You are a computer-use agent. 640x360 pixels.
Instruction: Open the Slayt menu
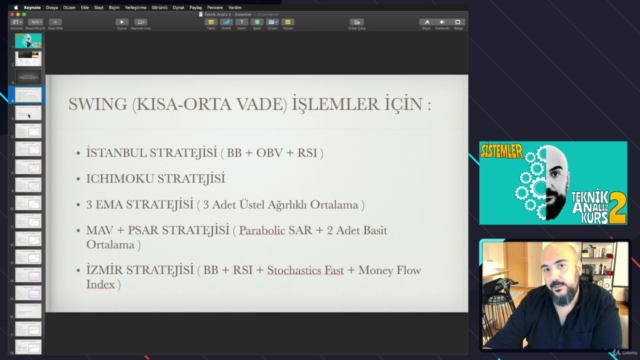click(99, 7)
